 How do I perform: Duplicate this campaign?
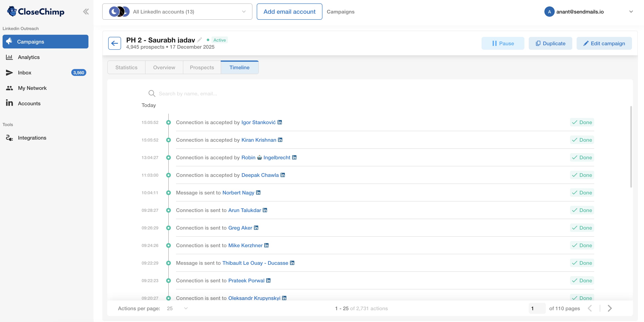coord(550,43)
